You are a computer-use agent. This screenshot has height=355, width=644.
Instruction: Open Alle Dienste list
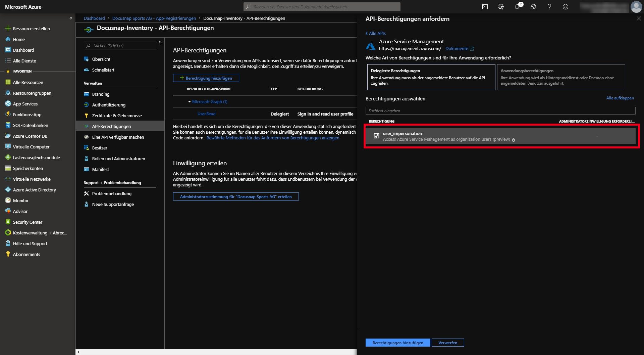click(24, 61)
